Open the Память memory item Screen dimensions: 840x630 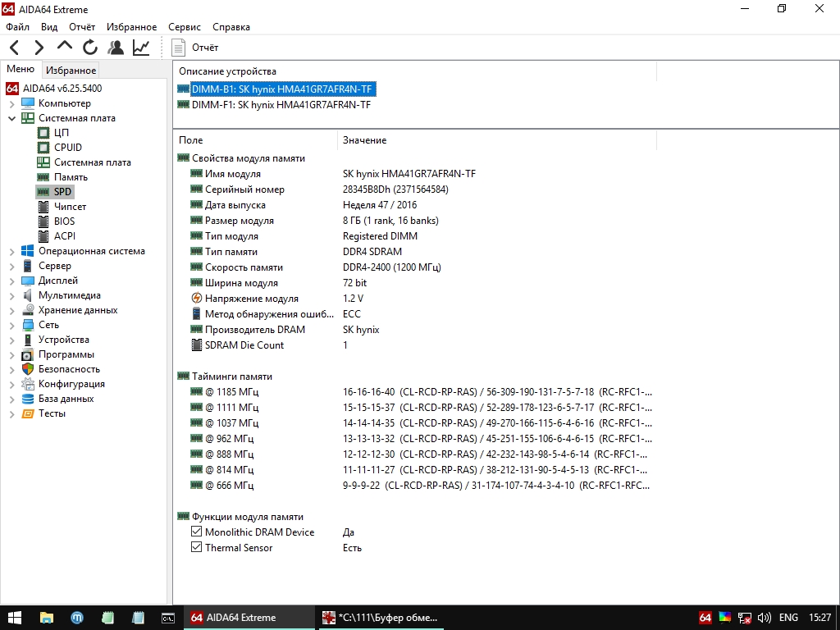(x=71, y=177)
